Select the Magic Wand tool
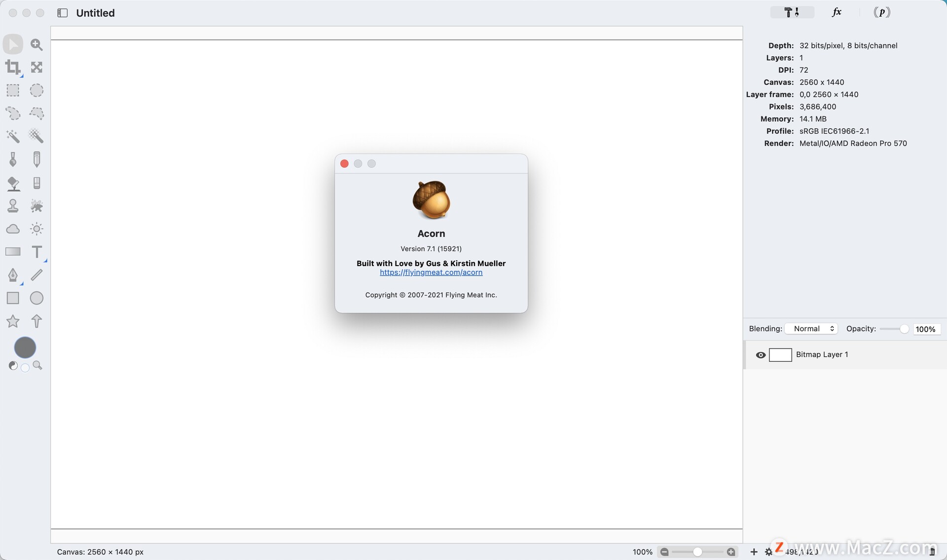This screenshot has width=947, height=560. (13, 136)
